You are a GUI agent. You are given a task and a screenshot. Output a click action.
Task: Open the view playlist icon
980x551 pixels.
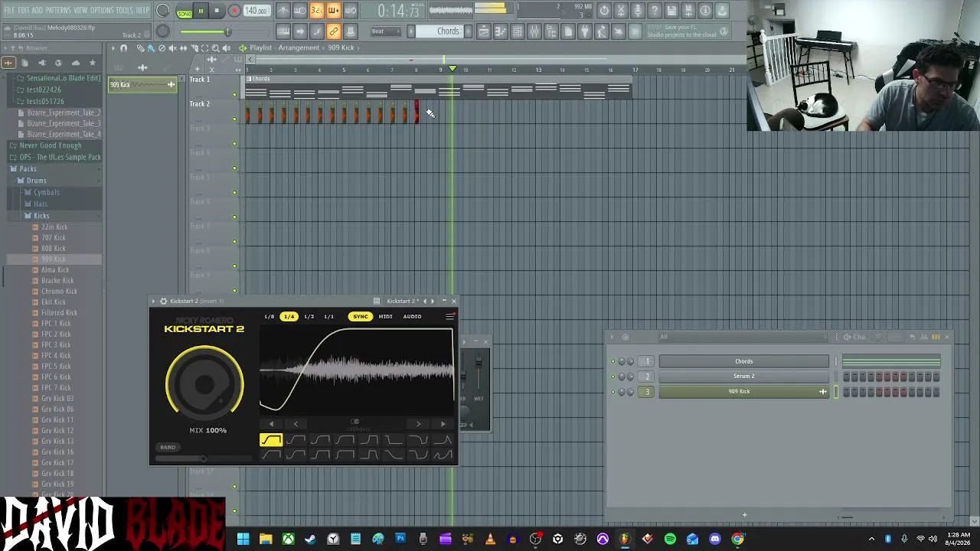(x=484, y=31)
